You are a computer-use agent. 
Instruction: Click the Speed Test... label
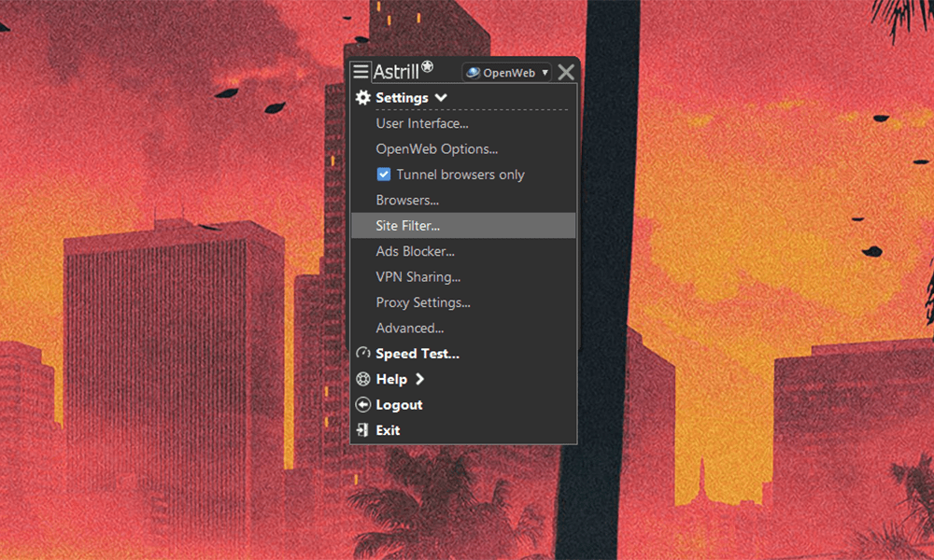click(417, 354)
